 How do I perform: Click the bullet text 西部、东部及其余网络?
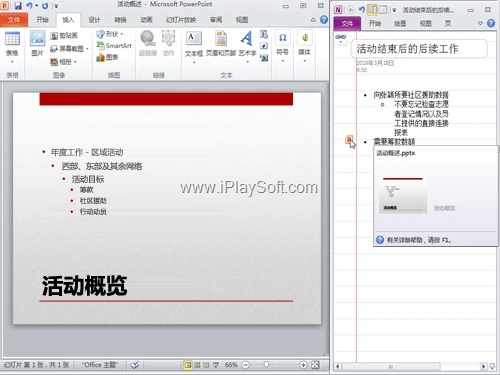click(x=102, y=166)
